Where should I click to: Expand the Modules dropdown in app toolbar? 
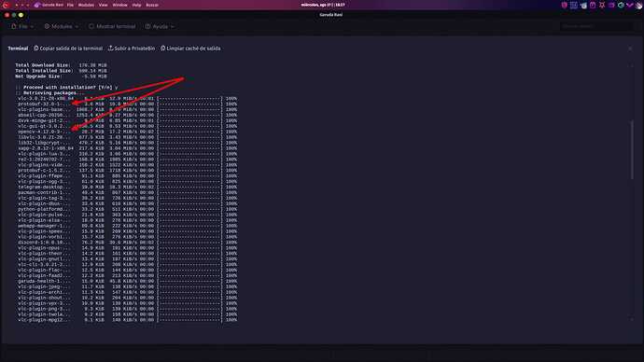click(62, 26)
